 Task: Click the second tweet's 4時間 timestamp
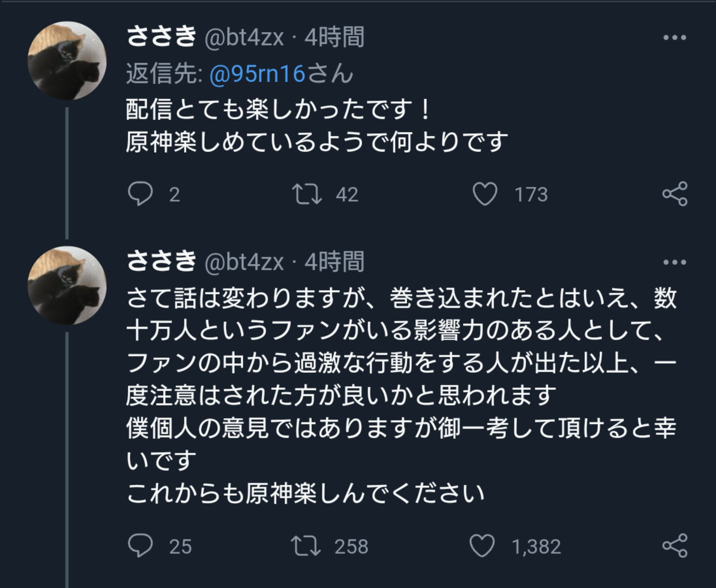(x=334, y=262)
